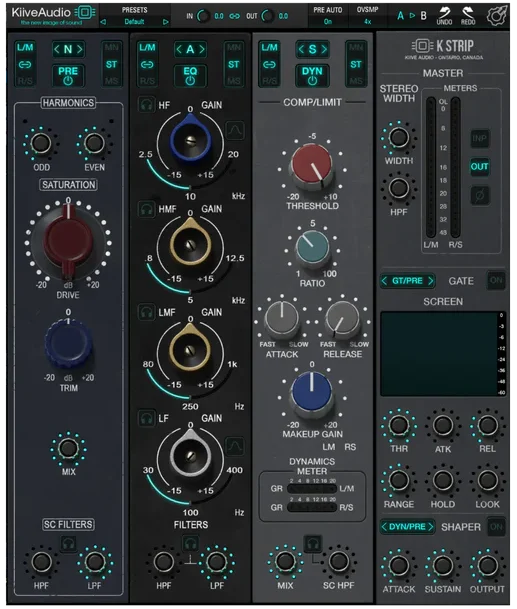Click the blue TRIM knob

(68, 344)
